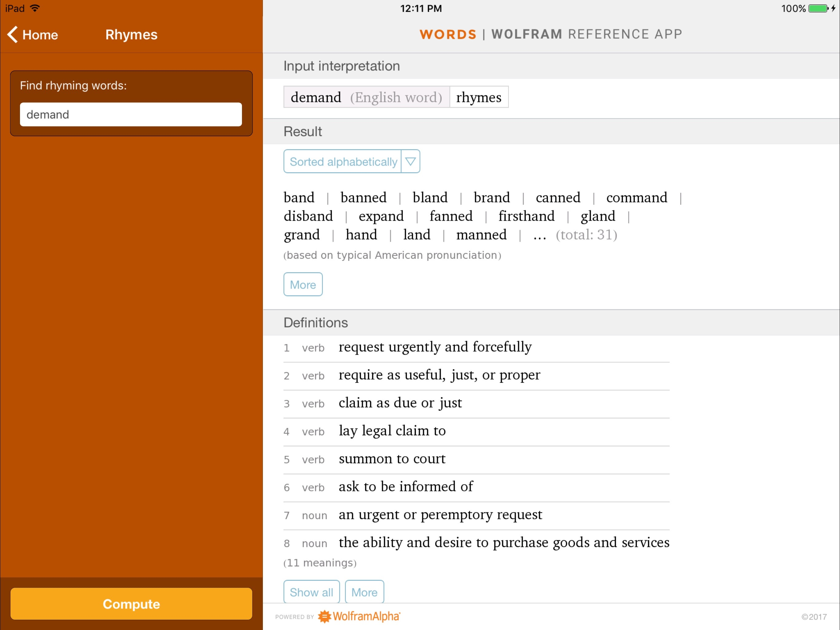This screenshot has height=630, width=840.
Task: Tap the rhyme word 'firsthand'
Action: 526,216
